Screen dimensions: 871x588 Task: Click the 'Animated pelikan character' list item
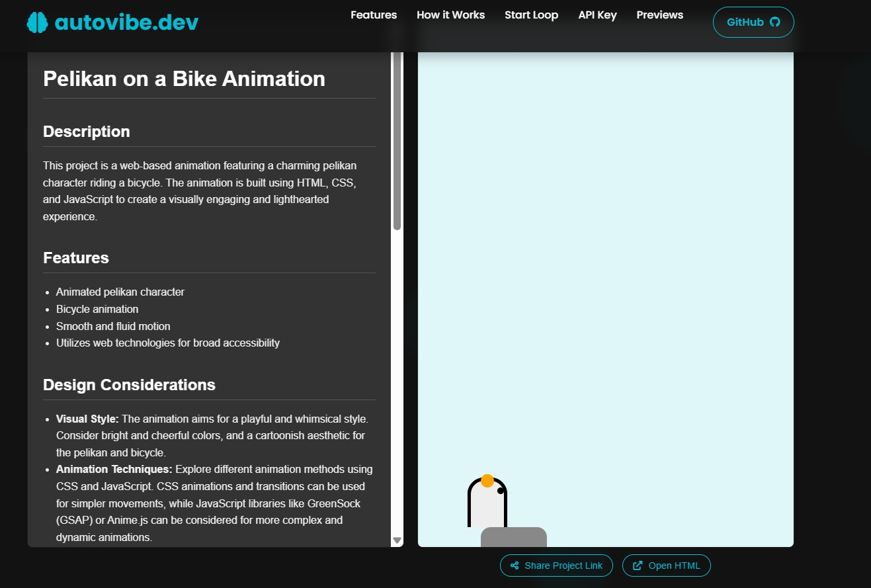[120, 292]
